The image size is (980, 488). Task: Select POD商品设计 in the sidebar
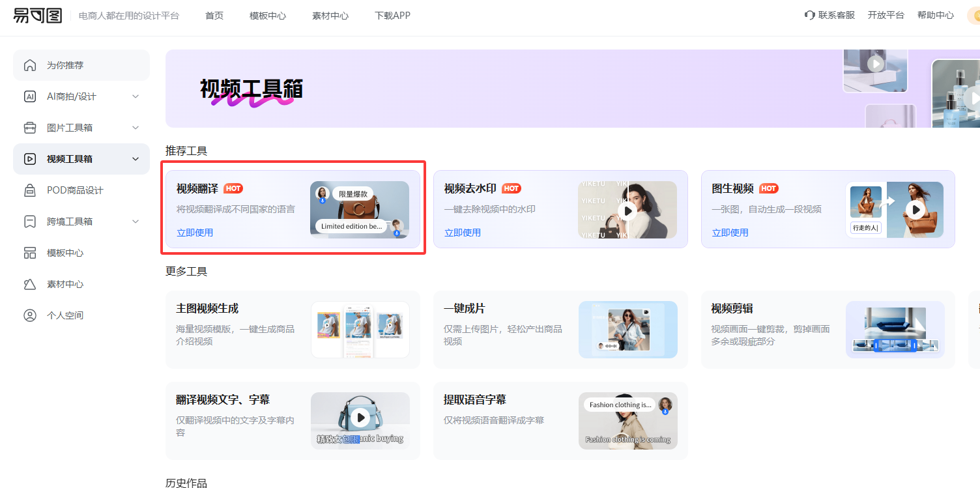(x=81, y=190)
